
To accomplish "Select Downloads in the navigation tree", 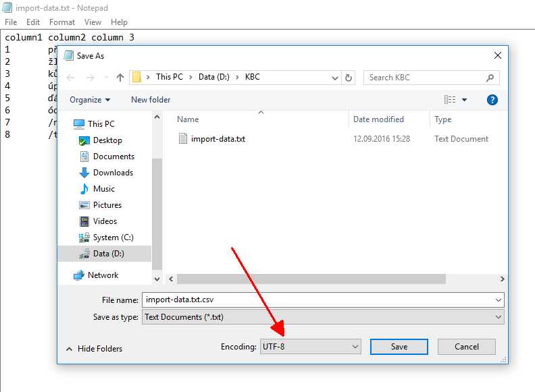I will (x=113, y=173).
